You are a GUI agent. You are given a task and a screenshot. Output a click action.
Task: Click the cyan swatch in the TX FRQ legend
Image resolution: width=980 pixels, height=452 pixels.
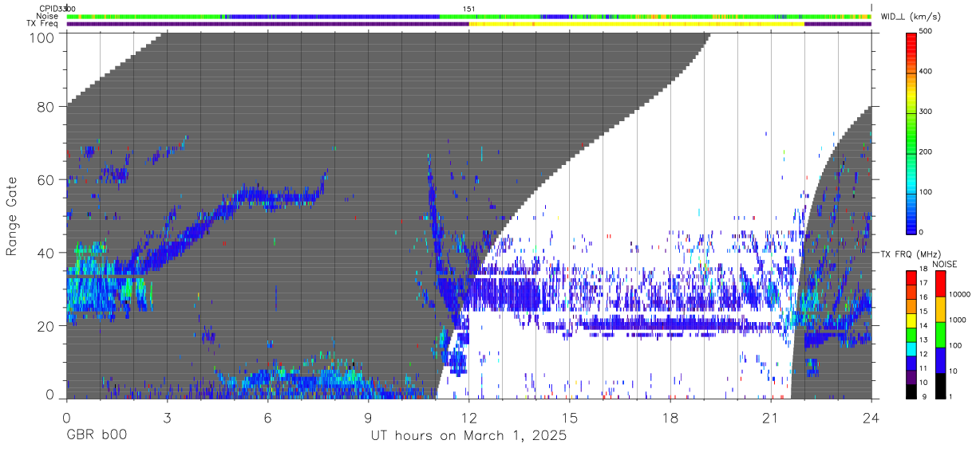(x=911, y=348)
